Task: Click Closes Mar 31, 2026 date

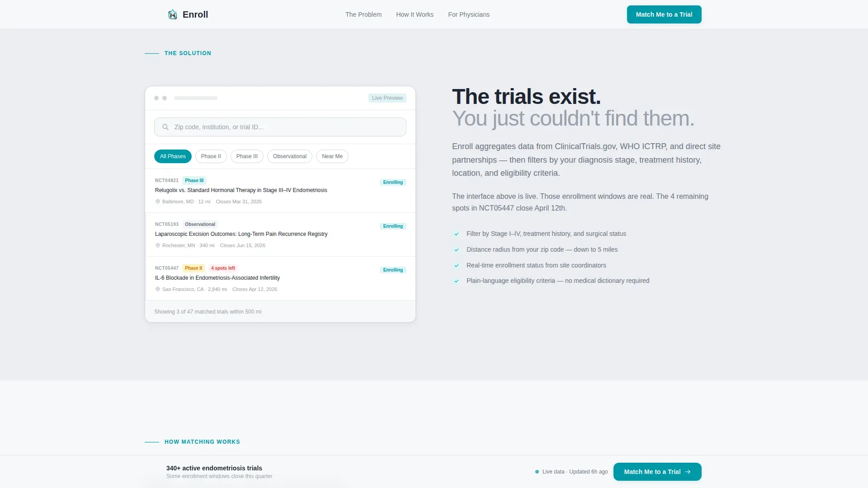Action: pyautogui.click(x=239, y=202)
